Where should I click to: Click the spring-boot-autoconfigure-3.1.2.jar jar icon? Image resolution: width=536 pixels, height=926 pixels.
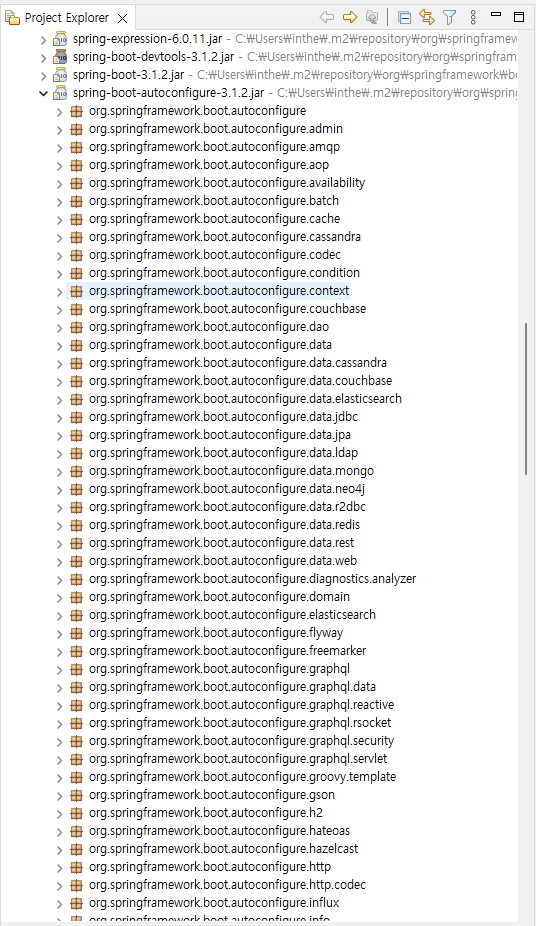click(60, 93)
